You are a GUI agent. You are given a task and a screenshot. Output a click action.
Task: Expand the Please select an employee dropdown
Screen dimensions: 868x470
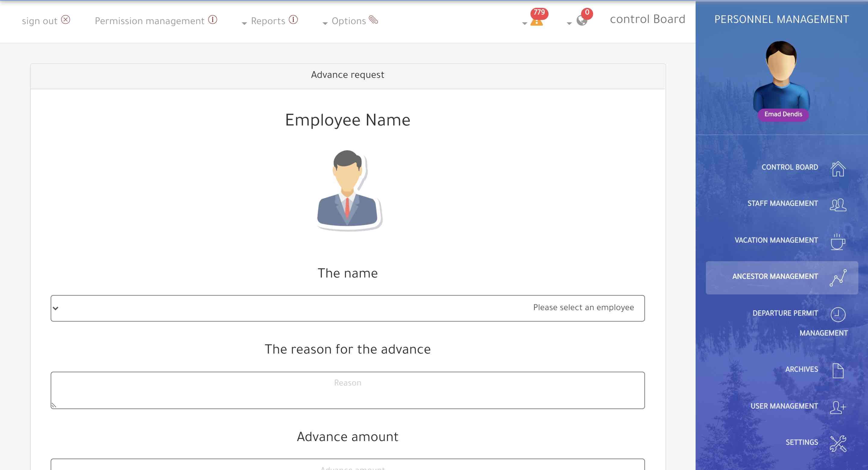(348, 308)
